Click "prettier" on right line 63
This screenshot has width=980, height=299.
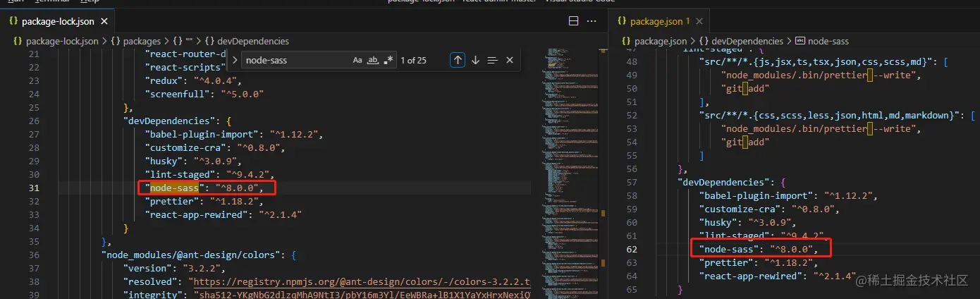726,262
